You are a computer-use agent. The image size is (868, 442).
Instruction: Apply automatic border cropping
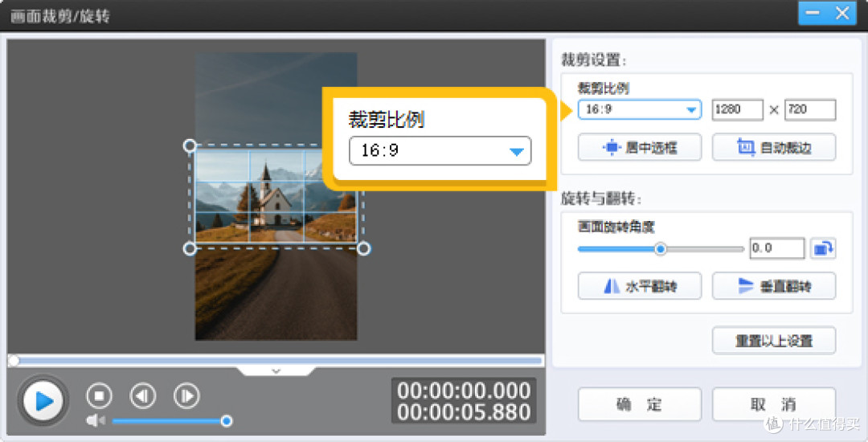pos(773,148)
